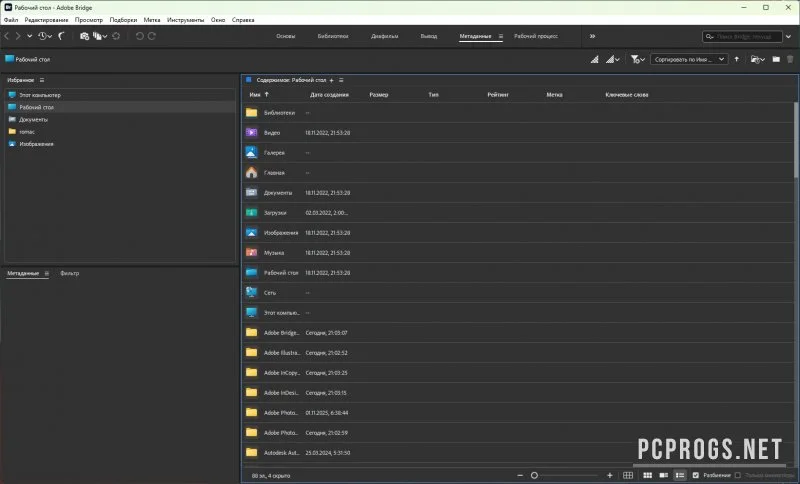Screen dimensions: 800x484
Task: Open the recent files clock dropdown
Action: click(44, 36)
